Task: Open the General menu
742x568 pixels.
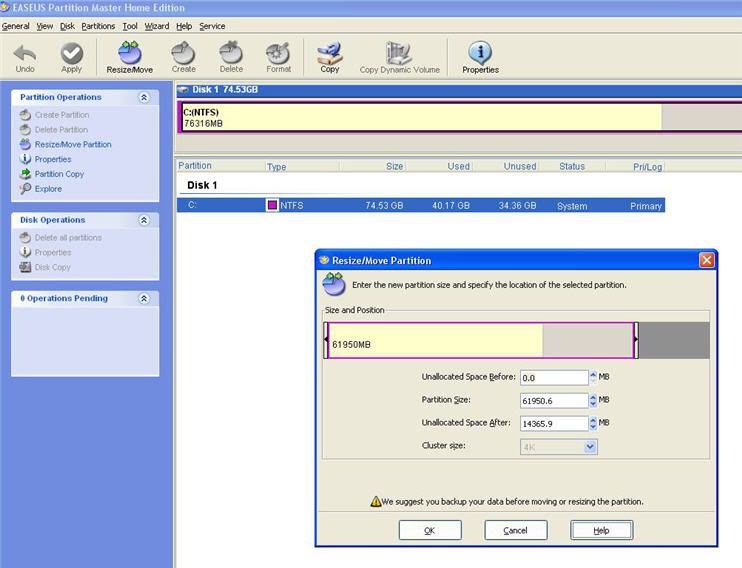Action: [16, 26]
